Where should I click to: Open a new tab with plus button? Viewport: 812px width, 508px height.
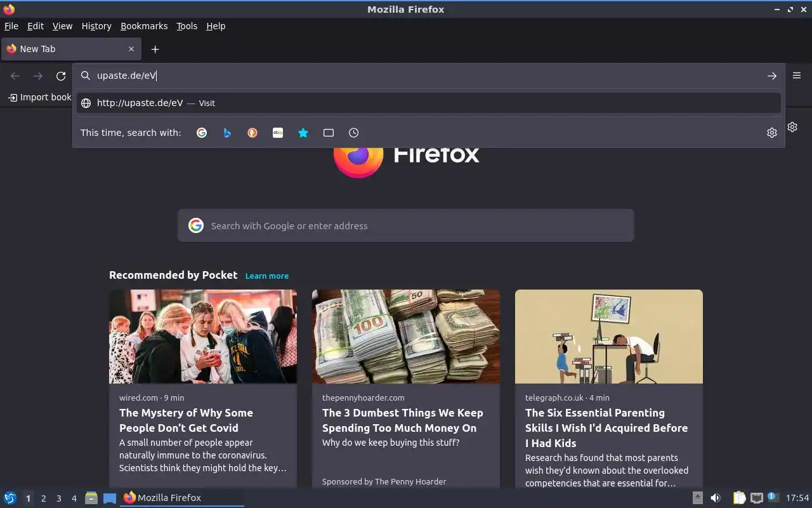pos(155,49)
